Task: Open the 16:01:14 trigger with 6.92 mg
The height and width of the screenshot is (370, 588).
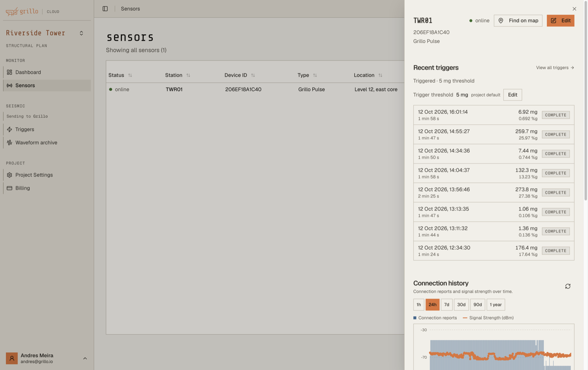Action: [494, 115]
